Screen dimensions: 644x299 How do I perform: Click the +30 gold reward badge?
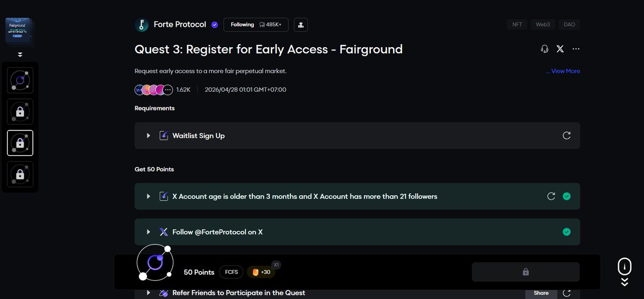(x=261, y=272)
